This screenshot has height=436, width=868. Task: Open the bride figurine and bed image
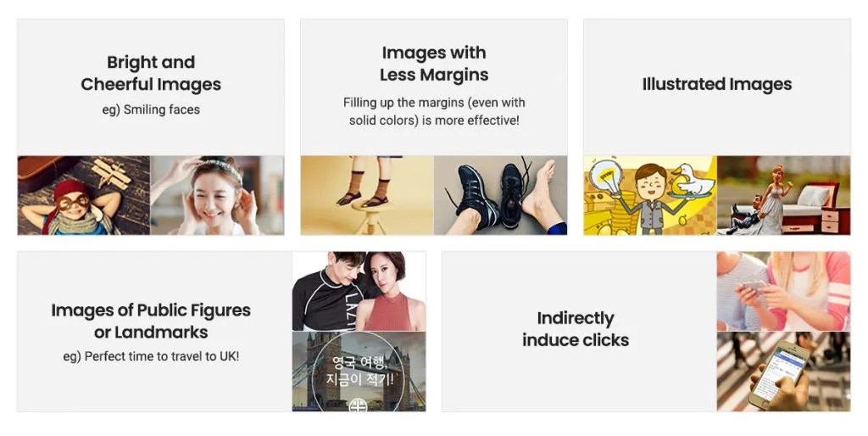[783, 195]
